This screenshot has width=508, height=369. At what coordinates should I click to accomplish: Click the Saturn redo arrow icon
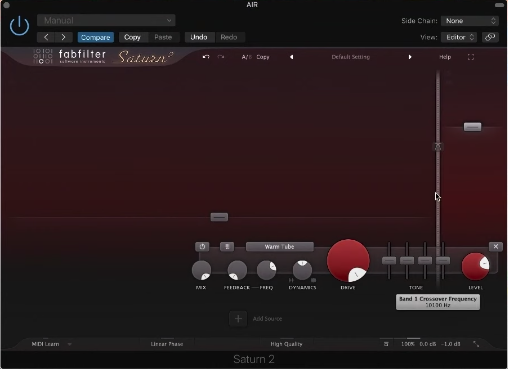(x=221, y=57)
